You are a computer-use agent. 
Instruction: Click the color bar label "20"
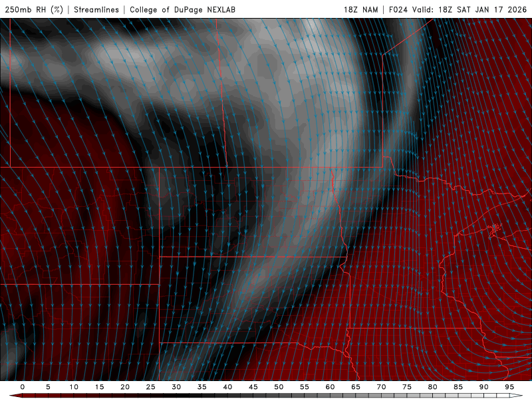125,387
